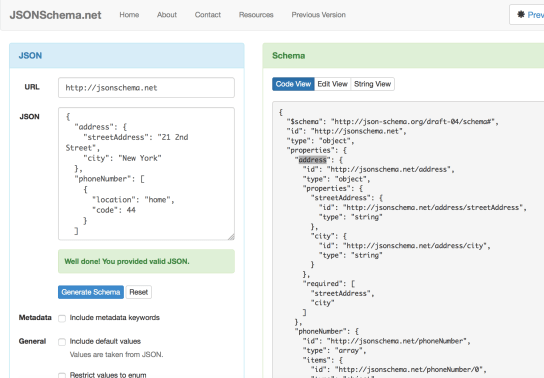Enable Include metadata keywords checkbox
The height and width of the screenshot is (378, 544).
(x=62, y=318)
